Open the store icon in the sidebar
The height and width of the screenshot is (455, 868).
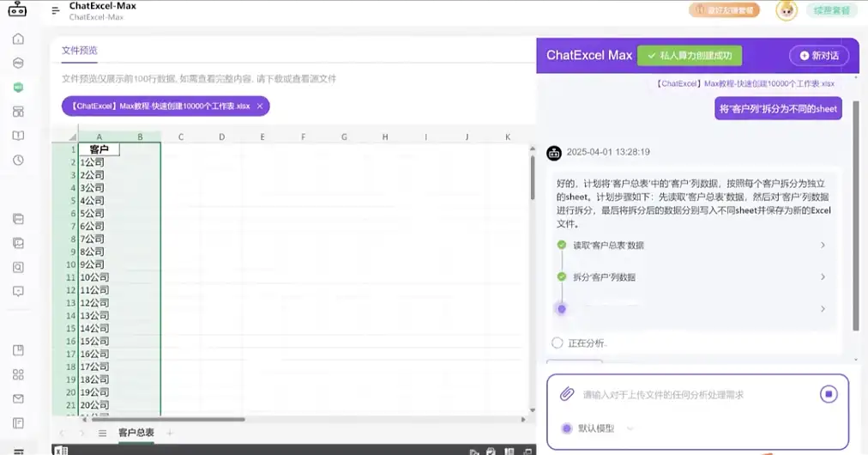pos(18,112)
